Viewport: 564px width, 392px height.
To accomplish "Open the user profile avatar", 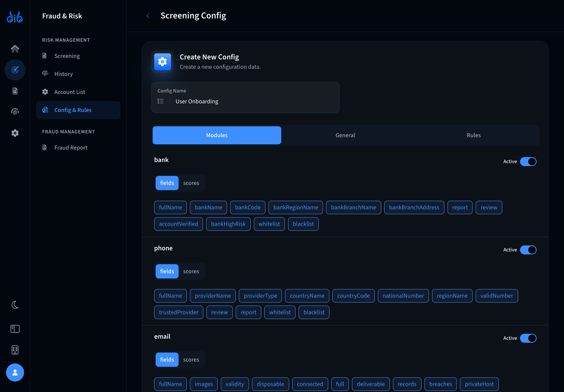I will pyautogui.click(x=15, y=372).
